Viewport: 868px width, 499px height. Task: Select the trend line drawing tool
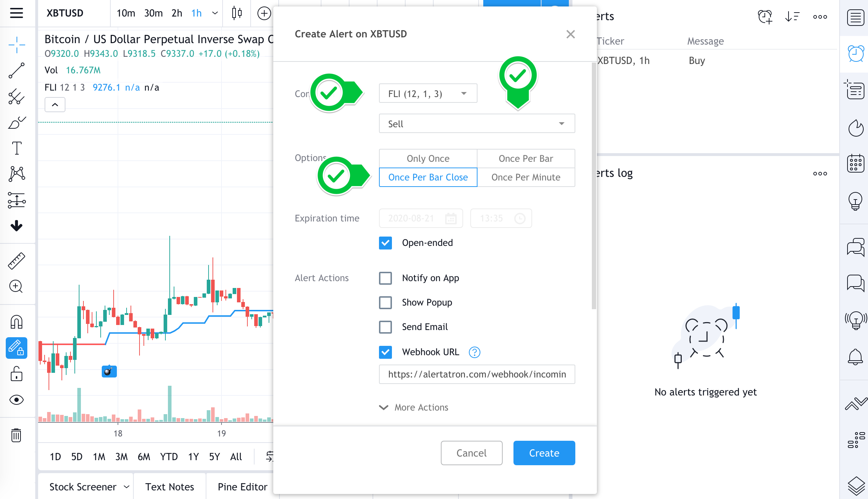[x=16, y=70]
